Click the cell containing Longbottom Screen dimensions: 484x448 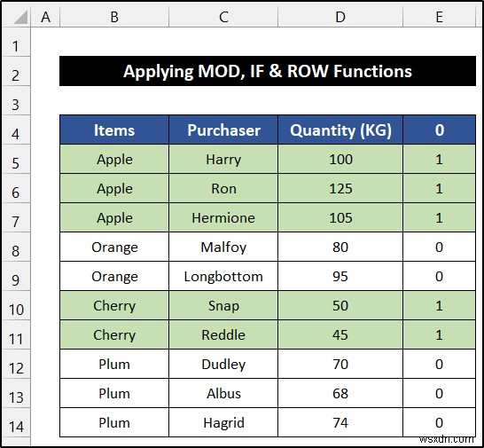click(223, 276)
